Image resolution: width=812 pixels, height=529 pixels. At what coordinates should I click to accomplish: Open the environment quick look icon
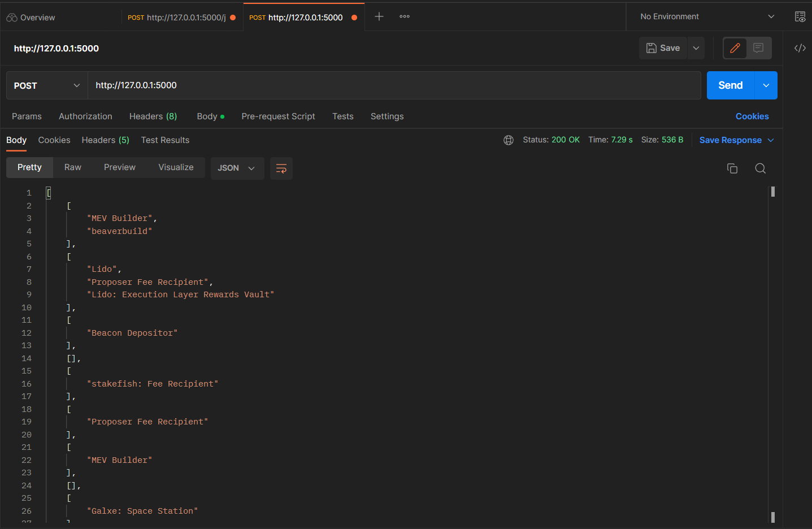point(800,16)
